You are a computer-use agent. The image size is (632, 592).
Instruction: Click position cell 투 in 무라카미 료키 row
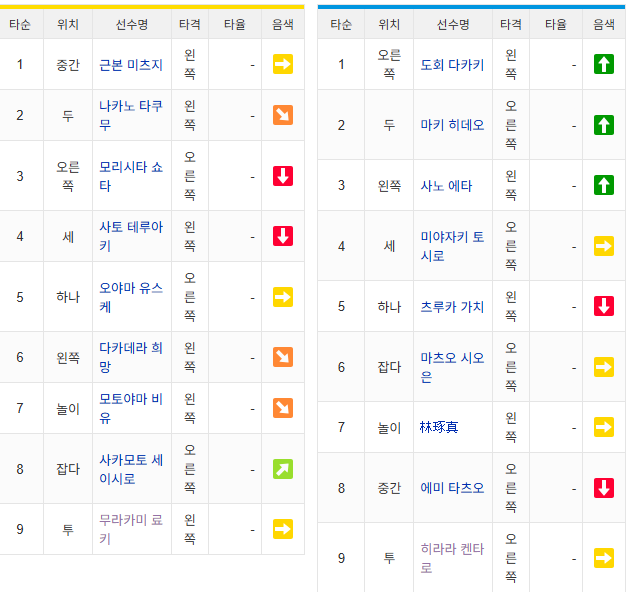68,529
